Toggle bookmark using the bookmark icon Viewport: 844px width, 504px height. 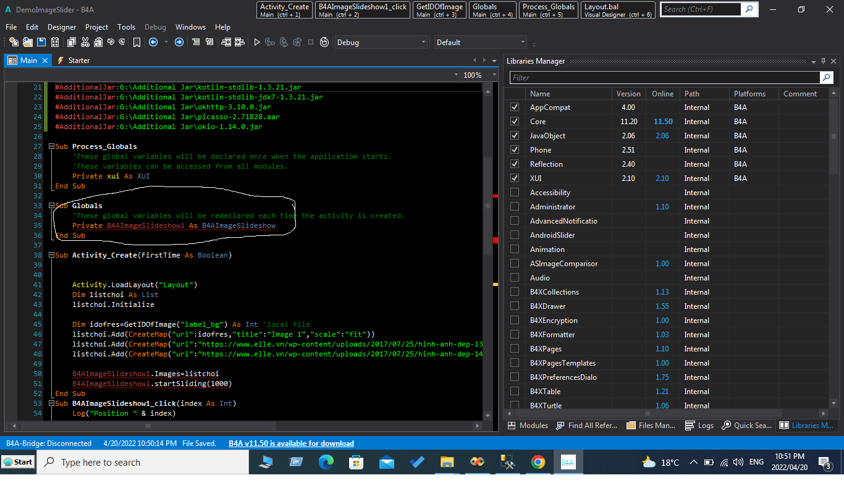pos(137,42)
